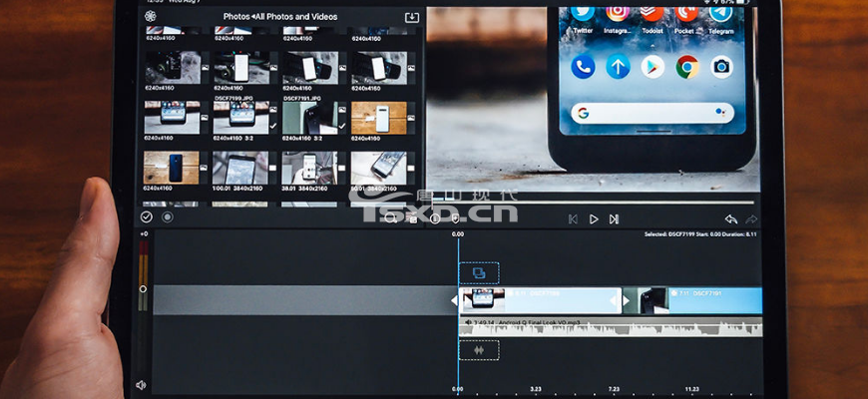The width and height of the screenshot is (868, 399).
Task: Click the 3.23 mark on the ruler
Action: point(536,389)
